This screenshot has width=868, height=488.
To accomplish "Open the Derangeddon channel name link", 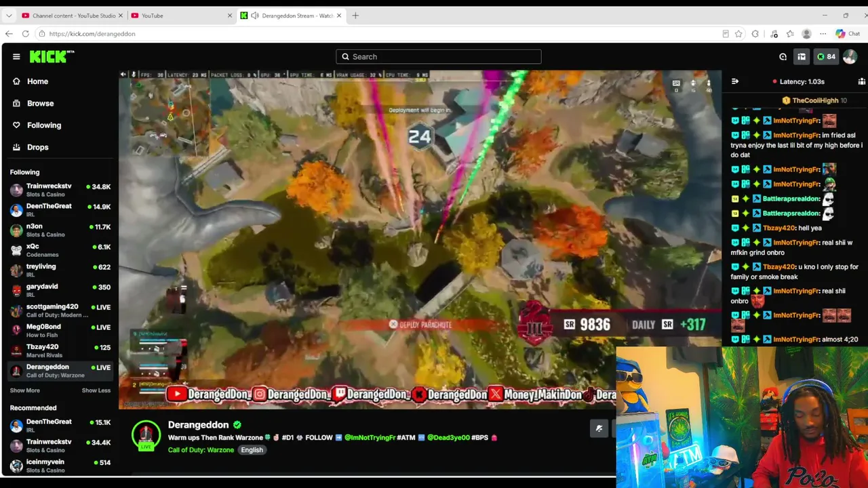I will point(198,425).
